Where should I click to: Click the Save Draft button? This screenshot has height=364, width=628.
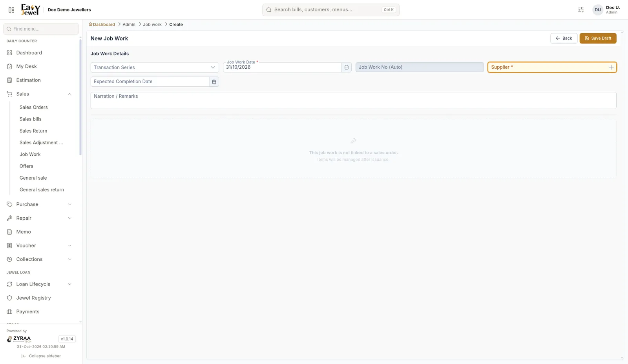[x=598, y=38]
